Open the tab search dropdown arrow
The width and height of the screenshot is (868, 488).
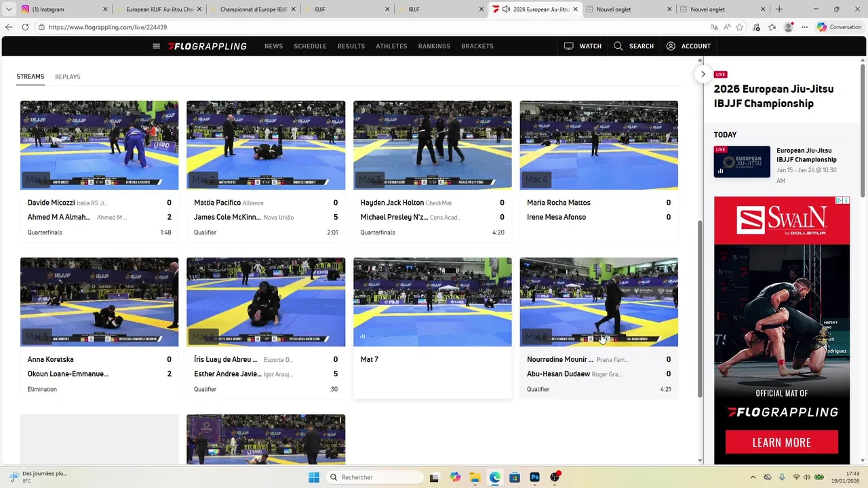click(8, 9)
